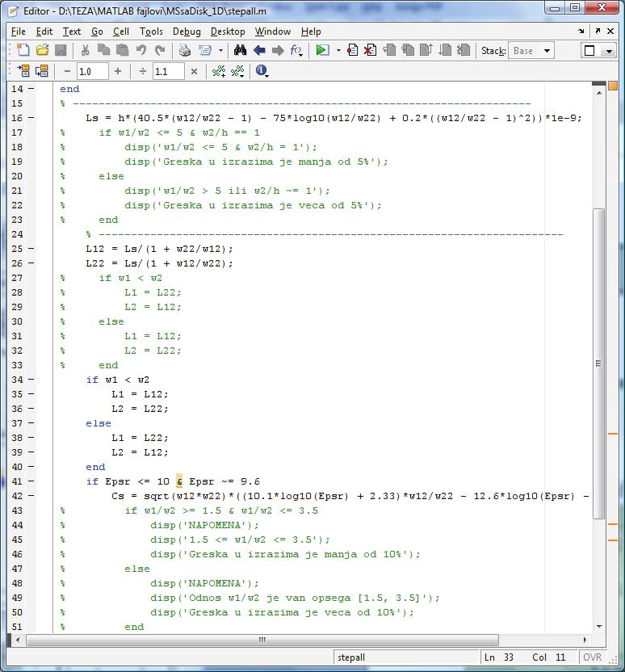
Task: Expand the run configuration arrow
Action: 338,51
